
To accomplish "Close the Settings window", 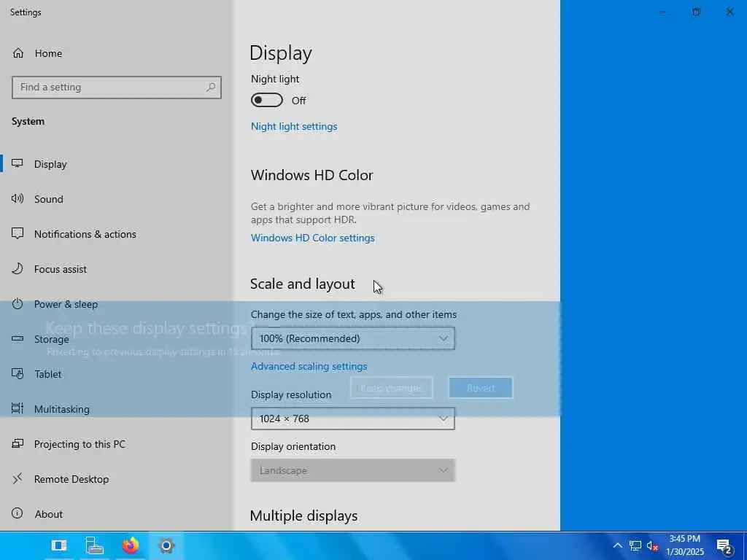I will (x=729, y=12).
